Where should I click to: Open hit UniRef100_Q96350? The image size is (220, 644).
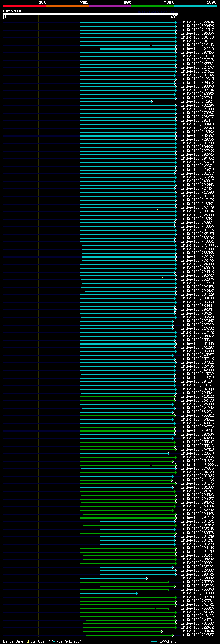click(x=197, y=33)
